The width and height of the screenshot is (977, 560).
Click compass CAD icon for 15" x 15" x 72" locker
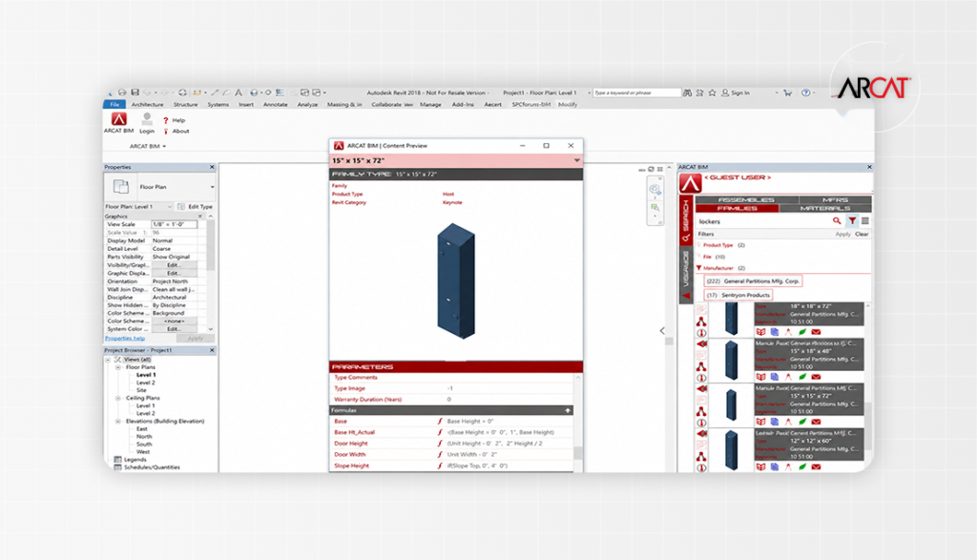click(x=788, y=422)
